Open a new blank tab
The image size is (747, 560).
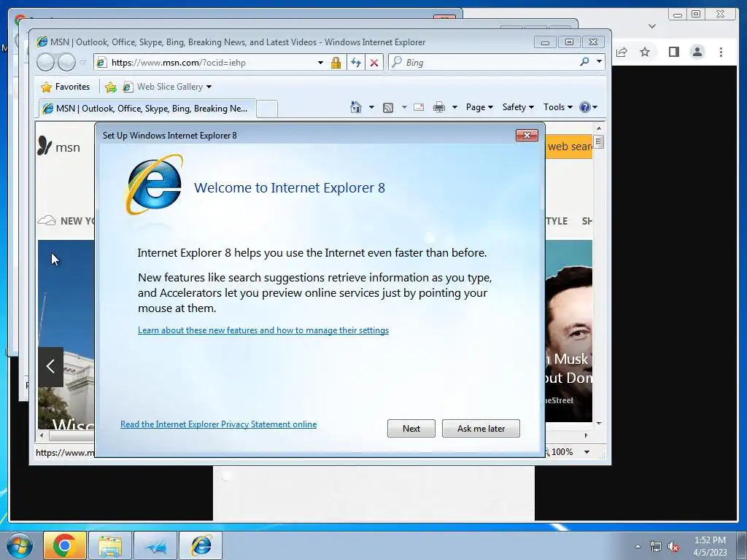click(x=267, y=109)
